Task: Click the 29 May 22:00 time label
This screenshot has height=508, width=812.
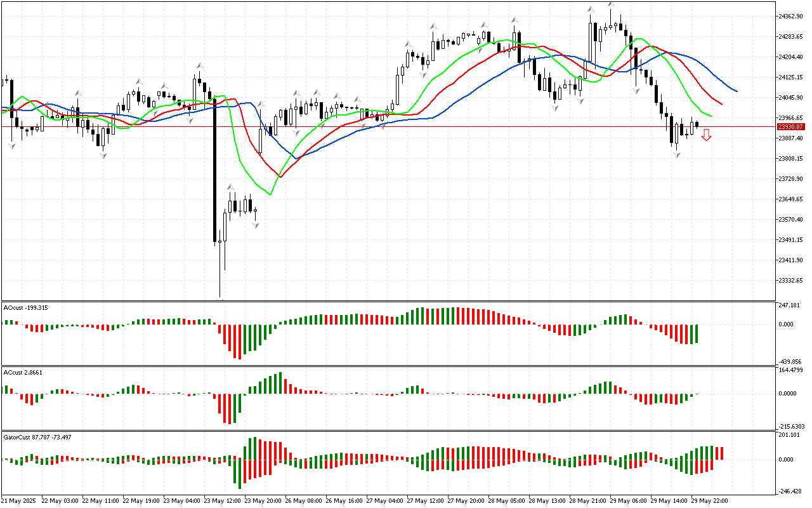Action: tap(709, 500)
